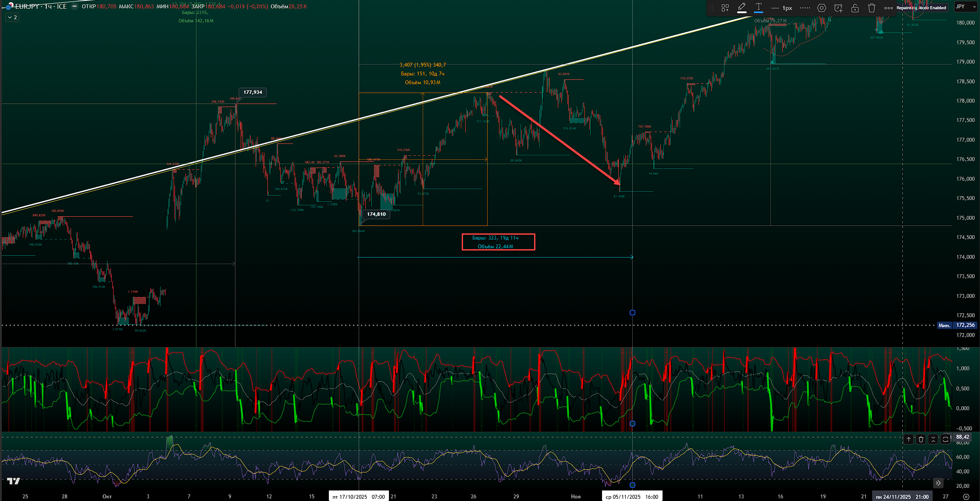Open the drawing settings hexagon icon
This screenshot has height=501, width=980.
pos(822,8)
